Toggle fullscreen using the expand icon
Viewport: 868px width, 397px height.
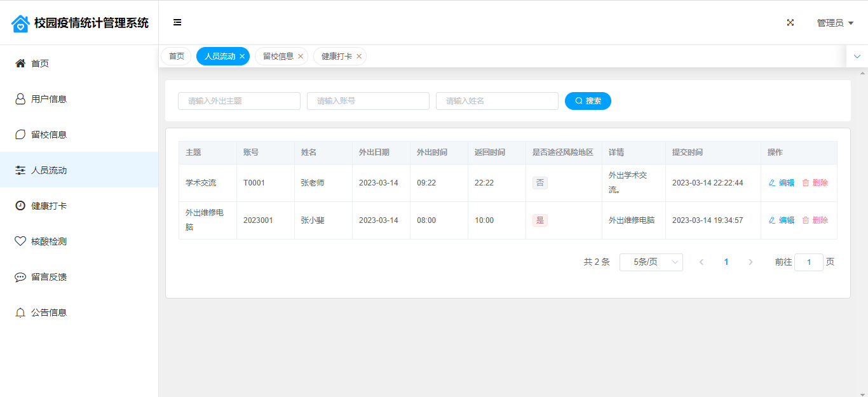(x=790, y=22)
